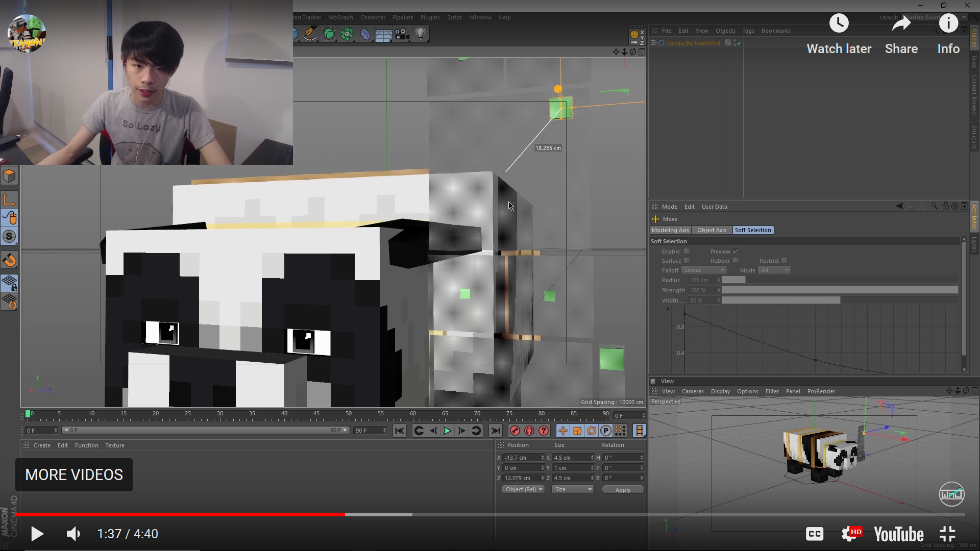Click the end frame 90 F stepper
980x551 pixels.
coord(384,431)
